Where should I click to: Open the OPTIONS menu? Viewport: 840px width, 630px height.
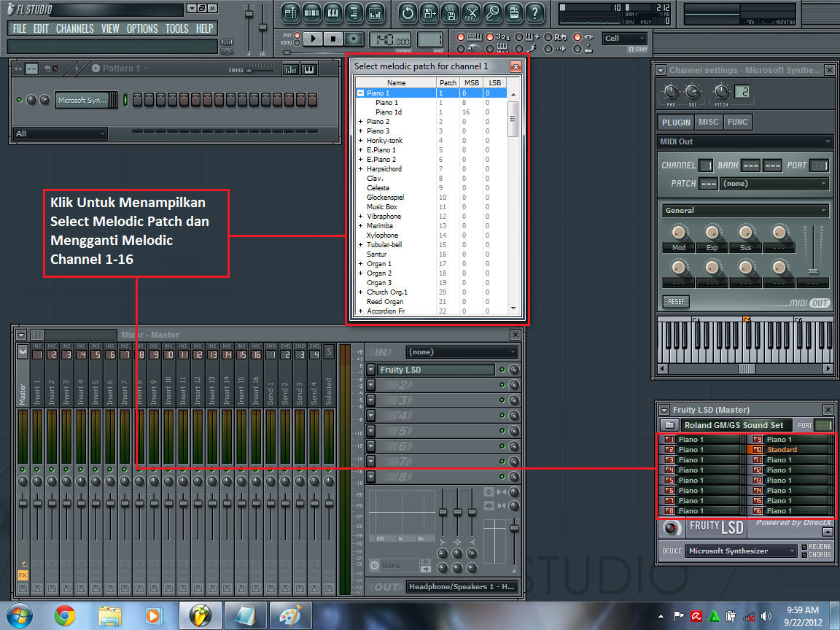pyautogui.click(x=142, y=28)
